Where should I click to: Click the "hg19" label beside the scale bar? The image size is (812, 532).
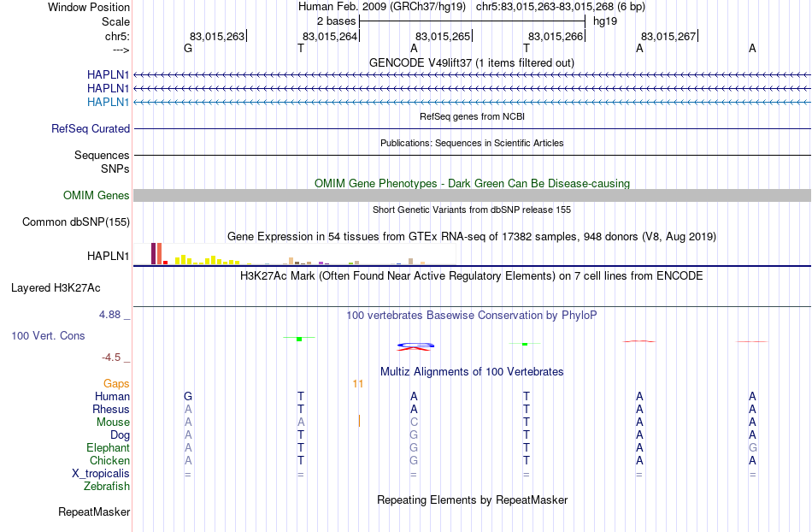click(x=605, y=21)
